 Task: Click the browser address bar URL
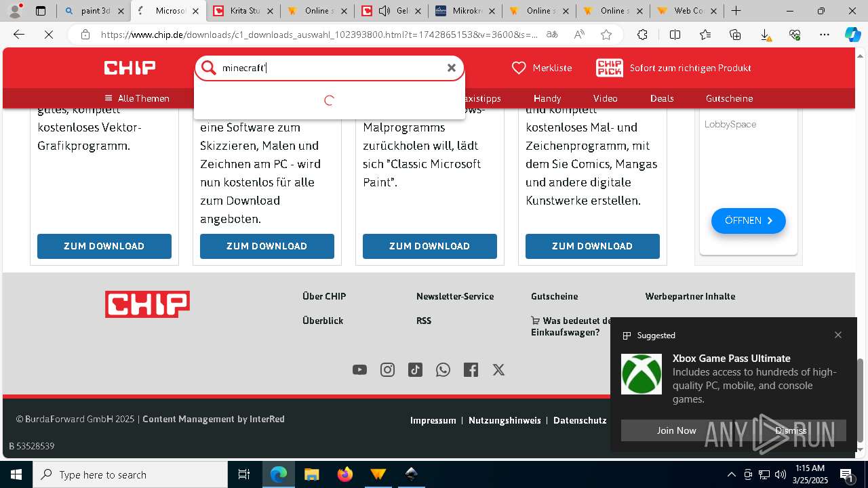coord(319,35)
